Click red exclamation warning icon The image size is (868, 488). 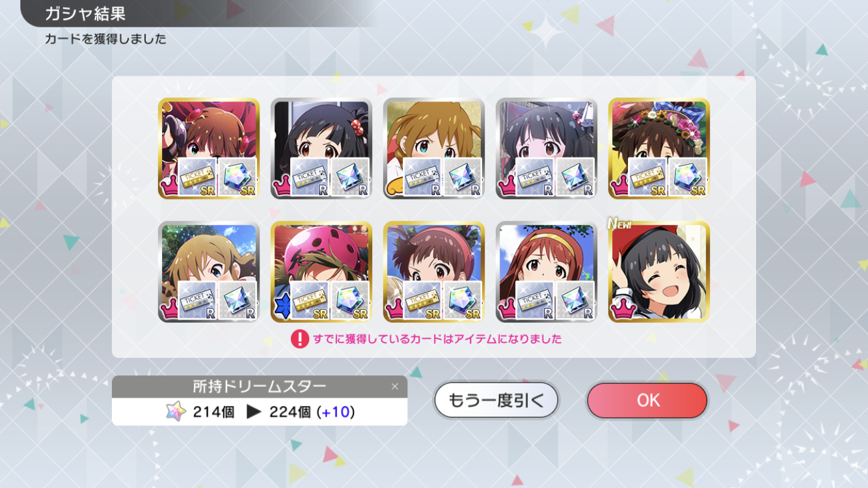coord(299,339)
